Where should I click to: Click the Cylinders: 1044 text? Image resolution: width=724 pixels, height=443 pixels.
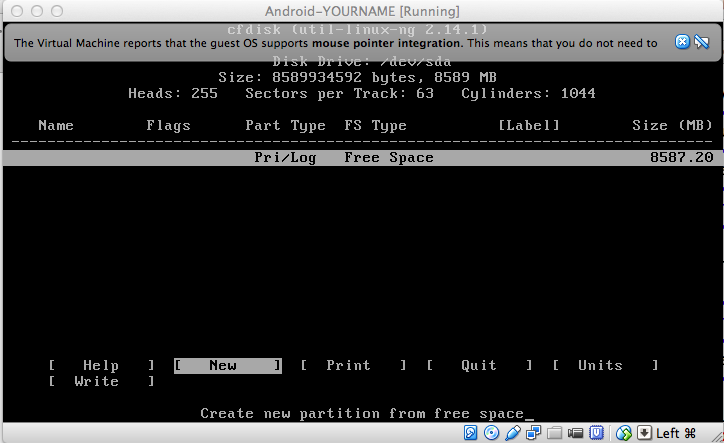[x=528, y=94]
